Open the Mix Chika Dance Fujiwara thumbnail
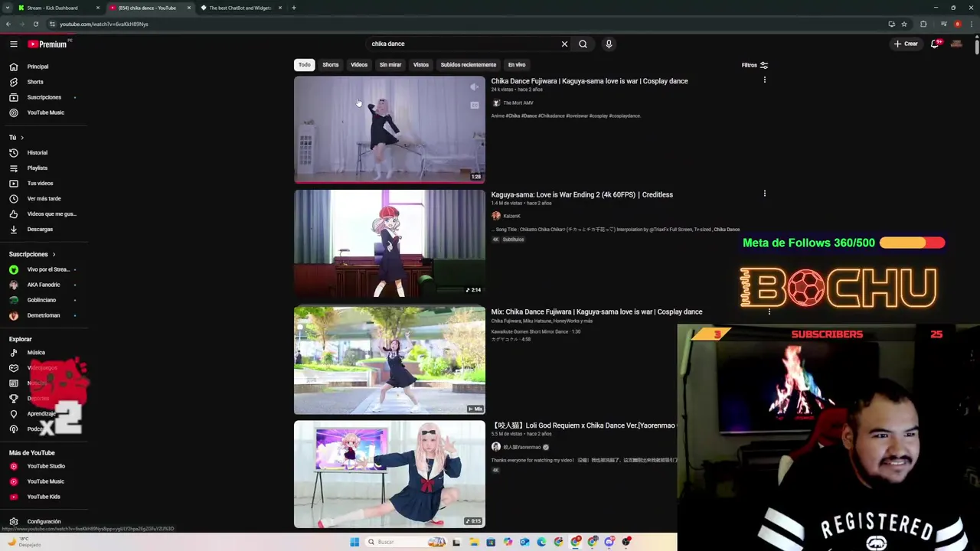The width and height of the screenshot is (980, 551). tap(390, 360)
